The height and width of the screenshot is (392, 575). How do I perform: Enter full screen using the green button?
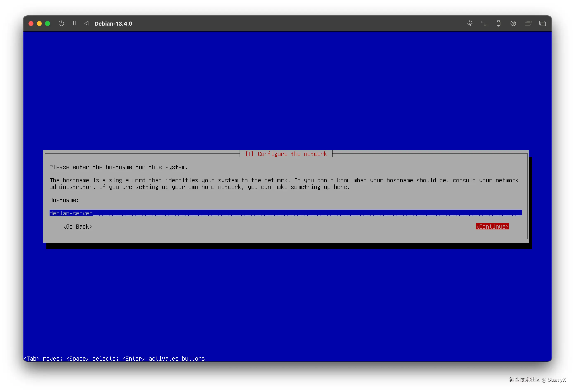48,24
